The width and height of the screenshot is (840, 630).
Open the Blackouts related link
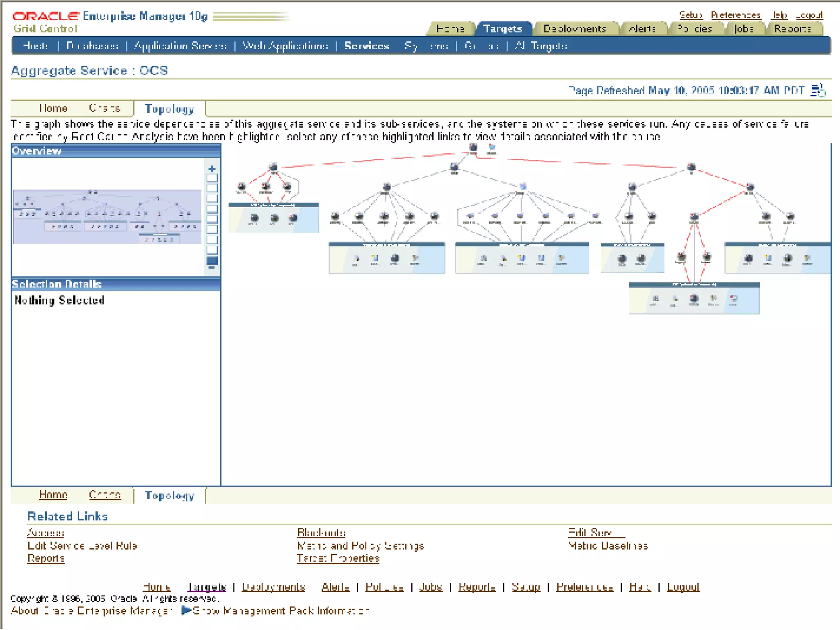321,532
